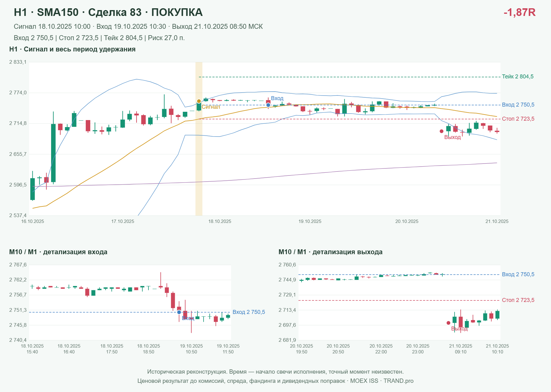Click the 2 762,2 label in entry detail chart
This screenshot has height=392, width=551.
tap(18, 280)
